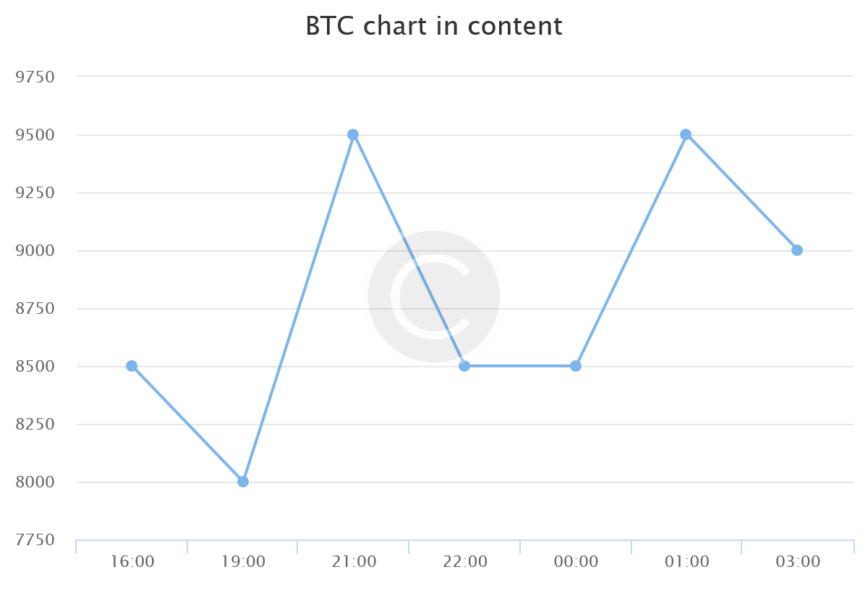Select the 21:00 x-axis label
Screen dimensions: 868x593
[354, 562]
